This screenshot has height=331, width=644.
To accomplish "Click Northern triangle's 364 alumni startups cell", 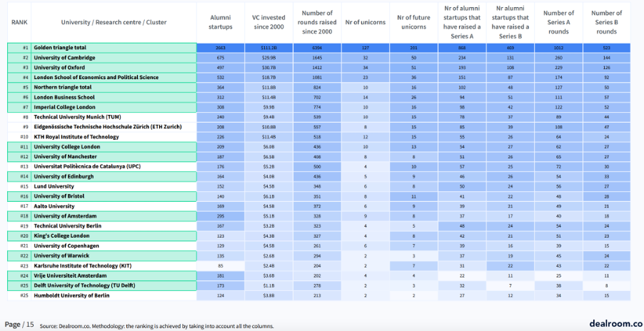I will click(x=221, y=87).
